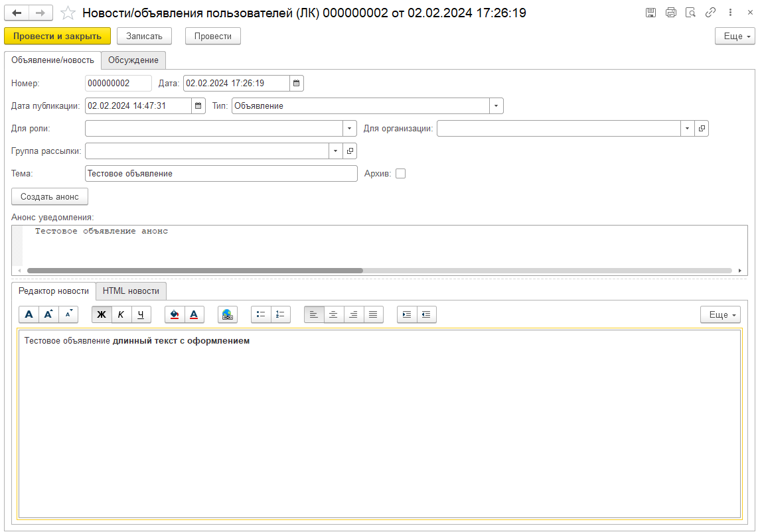Insert hyperlink icon in news editor toolbar
Screen dimensions: 758x532
(228, 314)
